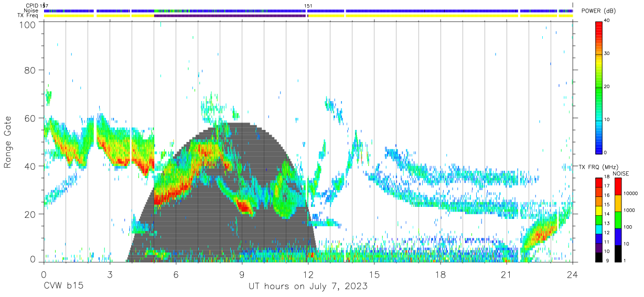Click the Range Gate axis title

(x=8, y=142)
